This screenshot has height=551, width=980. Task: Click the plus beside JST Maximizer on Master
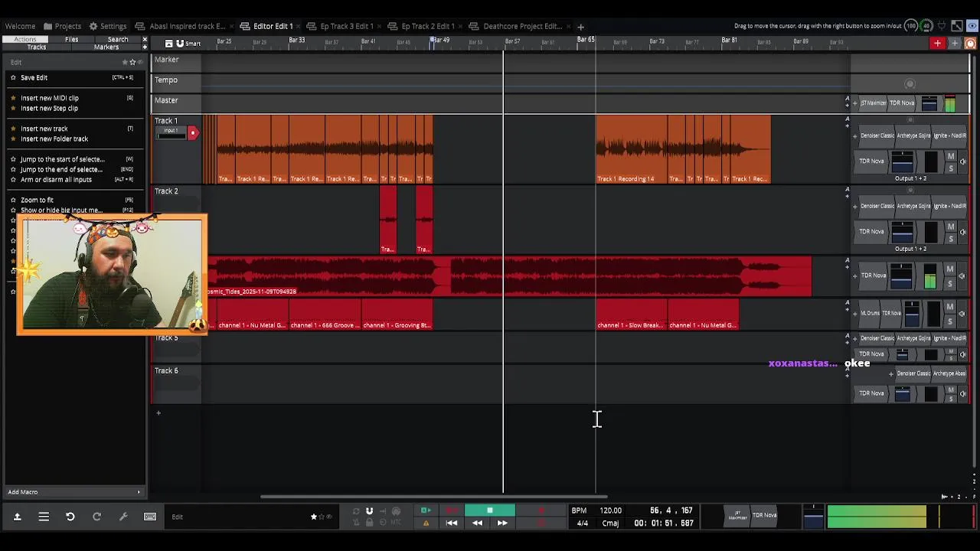(855, 103)
